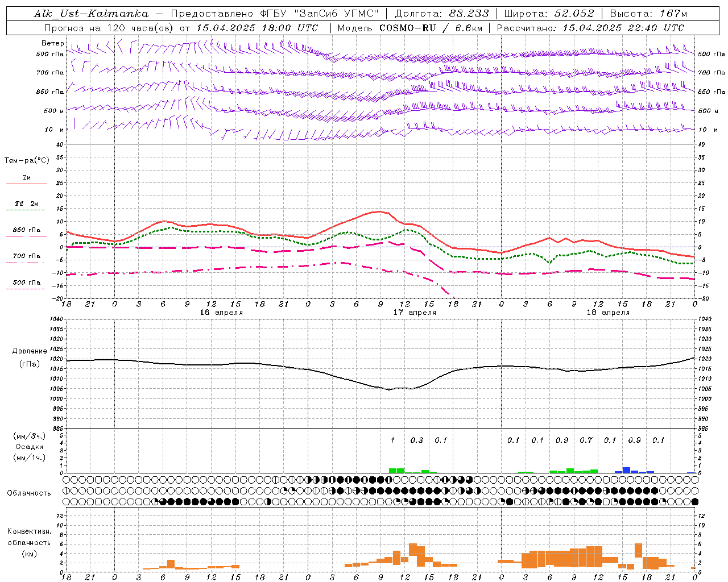Image resolution: width=728 pixels, height=582 pixels.
Task: Click the green dashed Td 2м line sample
Action: (x=25, y=210)
